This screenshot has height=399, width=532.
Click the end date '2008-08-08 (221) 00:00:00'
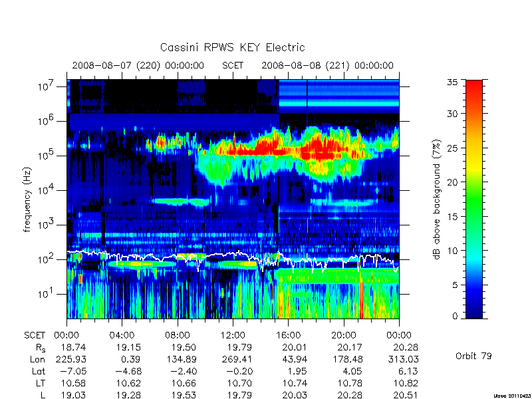(327, 65)
